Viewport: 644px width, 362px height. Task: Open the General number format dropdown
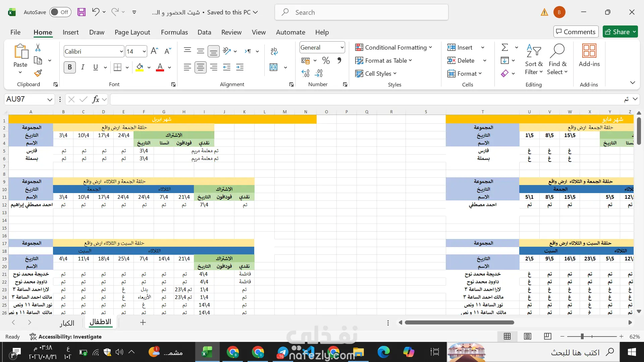point(342,47)
